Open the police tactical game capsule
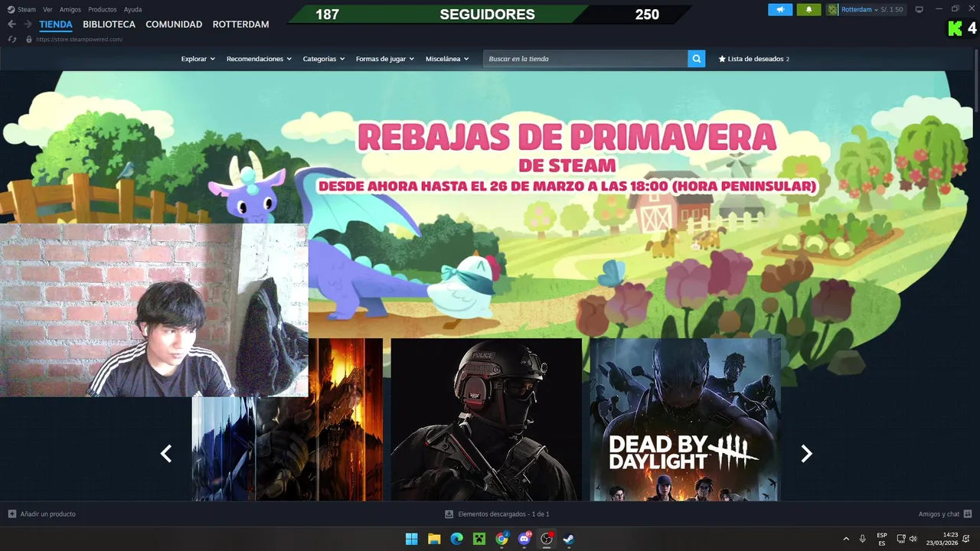The height and width of the screenshot is (551, 980). point(486,419)
